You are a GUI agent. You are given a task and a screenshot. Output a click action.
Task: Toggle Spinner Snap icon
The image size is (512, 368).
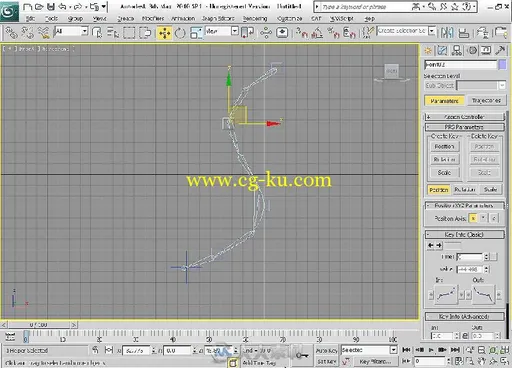click(x=349, y=33)
